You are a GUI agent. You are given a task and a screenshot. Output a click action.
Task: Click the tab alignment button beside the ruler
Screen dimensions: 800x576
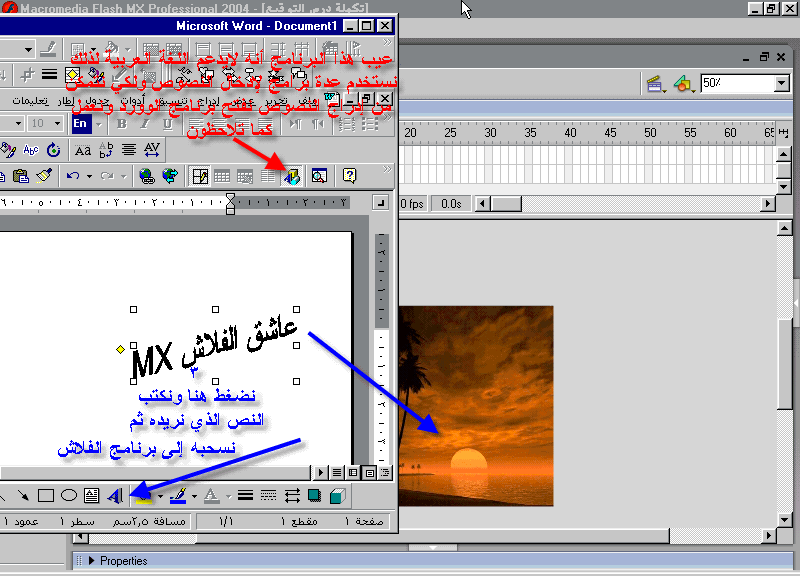[381, 203]
